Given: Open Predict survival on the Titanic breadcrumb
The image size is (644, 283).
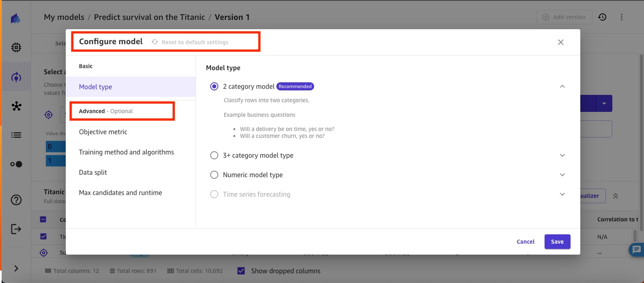Looking at the screenshot, I should tap(149, 17).
